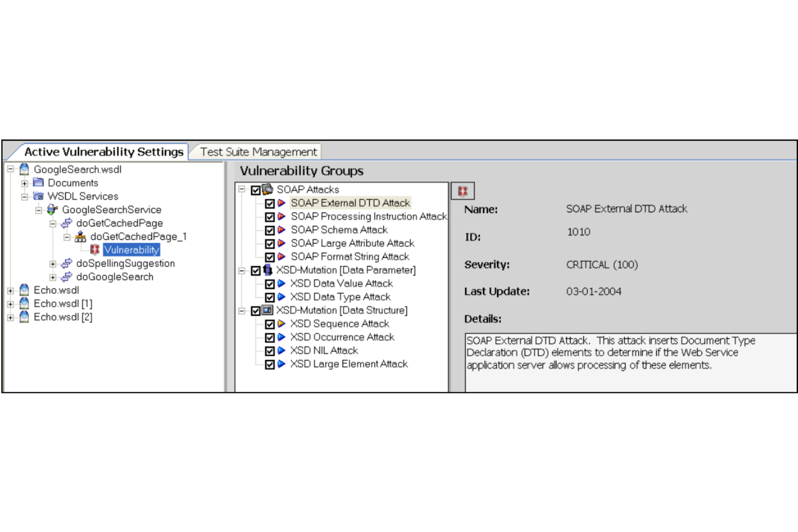
Task: Click the orange arrow beside XSD Sequence Attack
Action: (281, 324)
